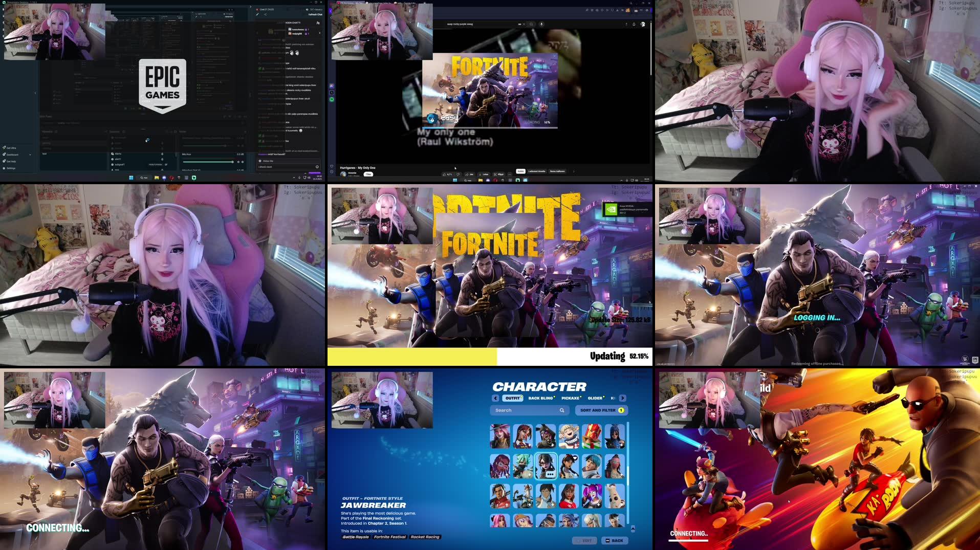This screenshot has width=980, height=550.
Task: Click the Klippi clip button under video
Action: point(498,174)
